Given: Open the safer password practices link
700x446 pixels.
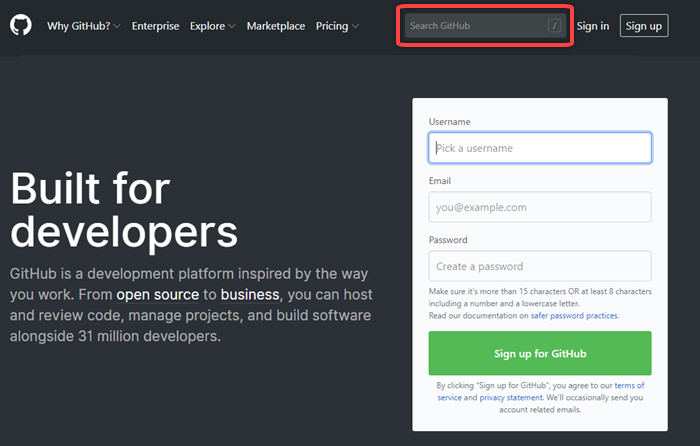Looking at the screenshot, I should pos(575,316).
